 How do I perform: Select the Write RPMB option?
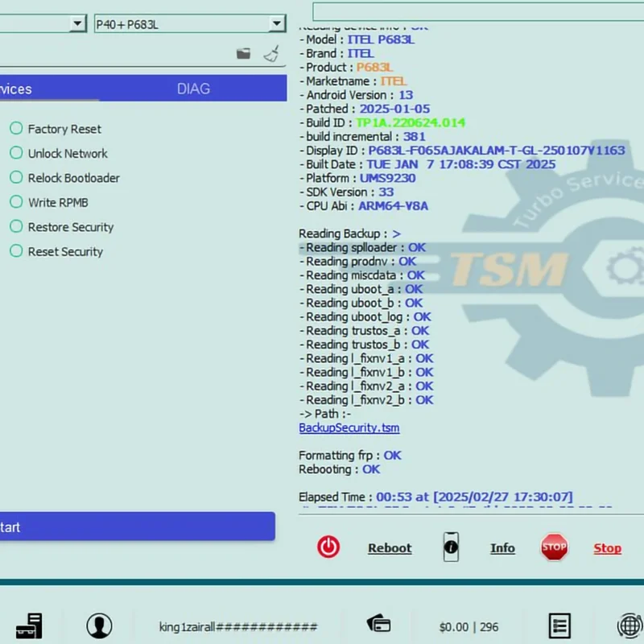[49, 202]
